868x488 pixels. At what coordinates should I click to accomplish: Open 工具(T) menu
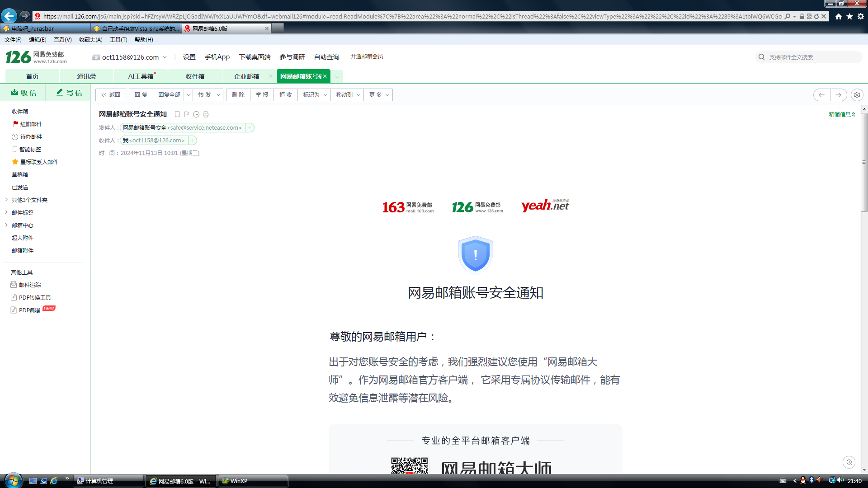click(118, 40)
